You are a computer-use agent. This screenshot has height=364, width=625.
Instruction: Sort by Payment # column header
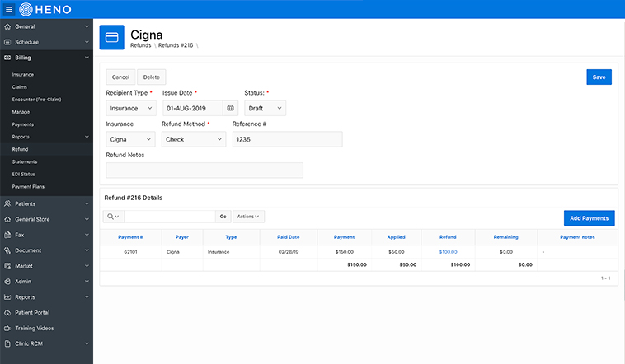(130, 237)
